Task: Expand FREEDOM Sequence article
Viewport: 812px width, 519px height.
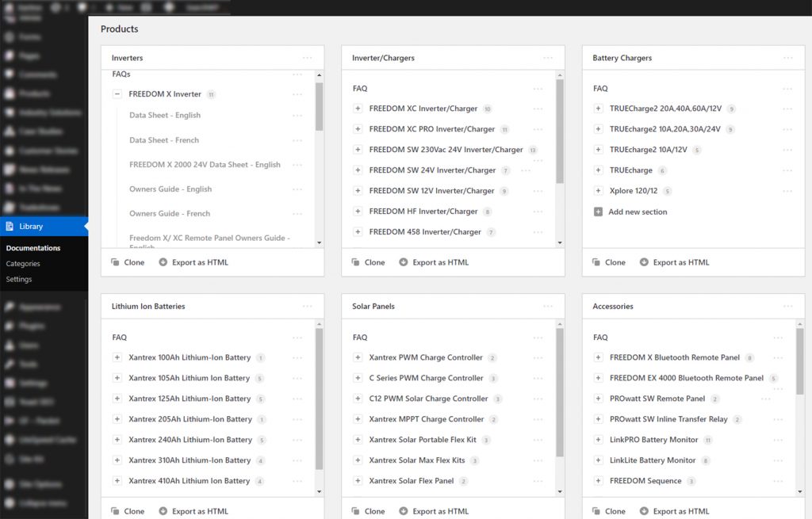Action: (x=598, y=481)
